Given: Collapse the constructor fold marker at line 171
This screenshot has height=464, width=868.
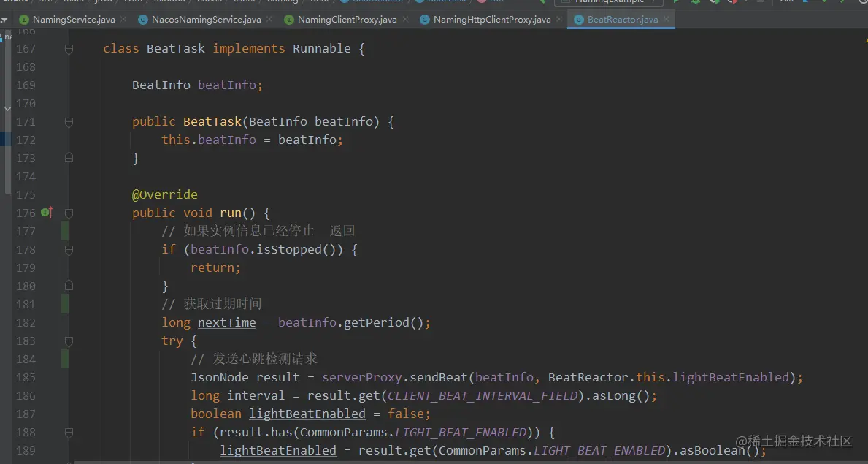Looking at the screenshot, I should pos(69,122).
